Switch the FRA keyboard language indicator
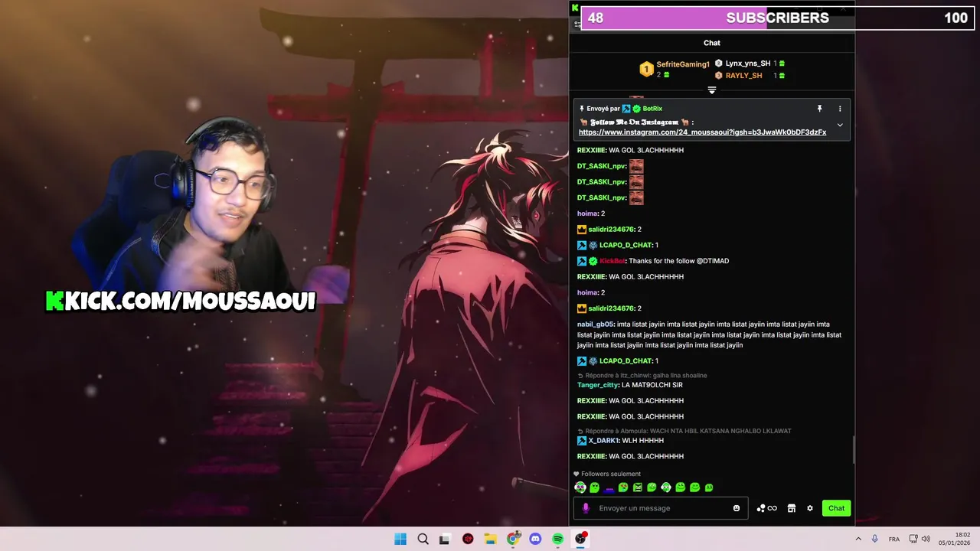This screenshot has width=980, height=551. coord(894,540)
